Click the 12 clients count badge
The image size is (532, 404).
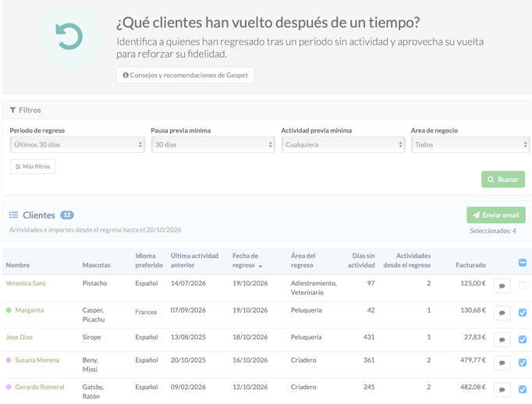tap(67, 214)
